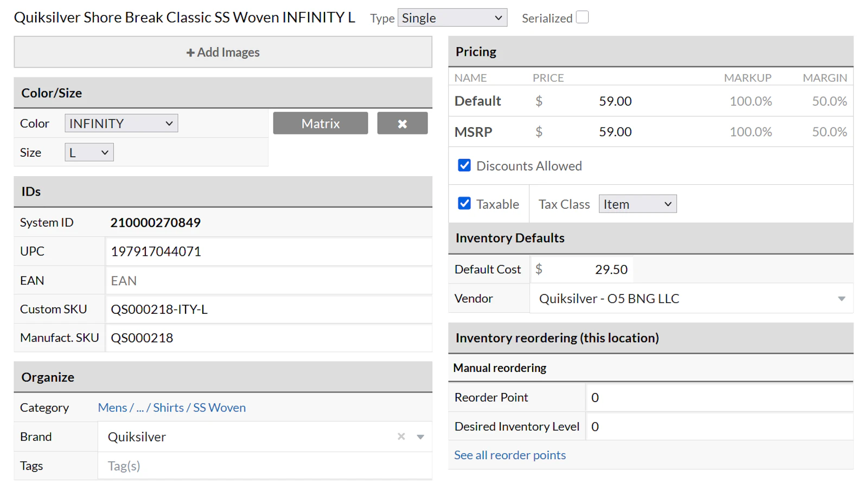The image size is (868, 496).
Task: Open the Mens / Shirts / SS Woven category link
Action: 172,408
